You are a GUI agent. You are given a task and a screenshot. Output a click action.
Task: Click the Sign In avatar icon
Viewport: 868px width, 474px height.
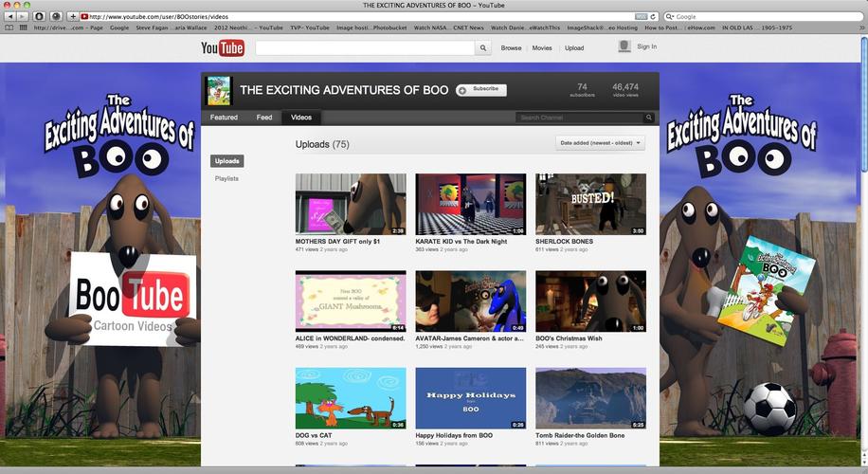pos(624,46)
